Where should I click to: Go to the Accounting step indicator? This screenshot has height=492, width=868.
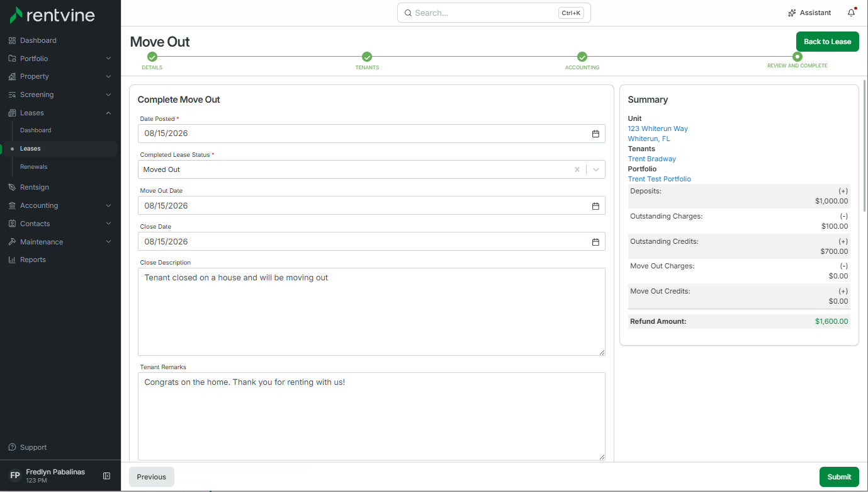(582, 60)
